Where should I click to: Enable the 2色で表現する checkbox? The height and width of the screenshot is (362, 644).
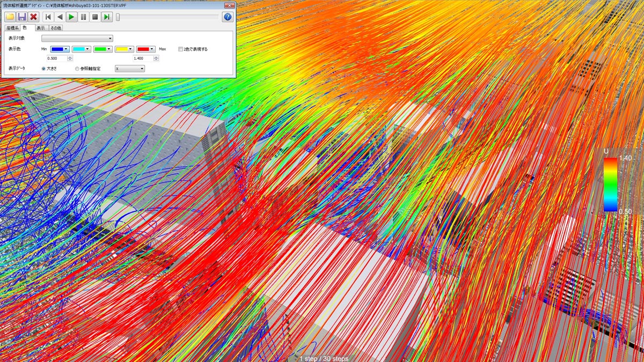181,49
